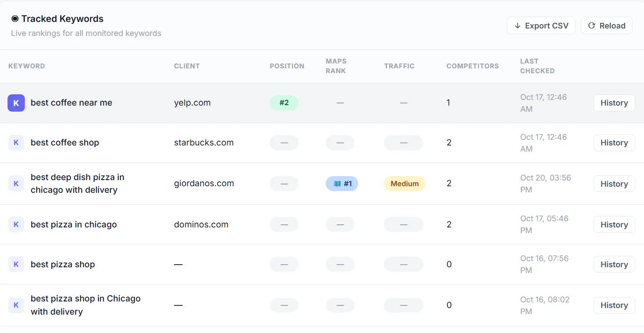Select keyword best pizza shop in Chicago with delivery
The width and height of the screenshot is (644, 333).
[85, 305]
